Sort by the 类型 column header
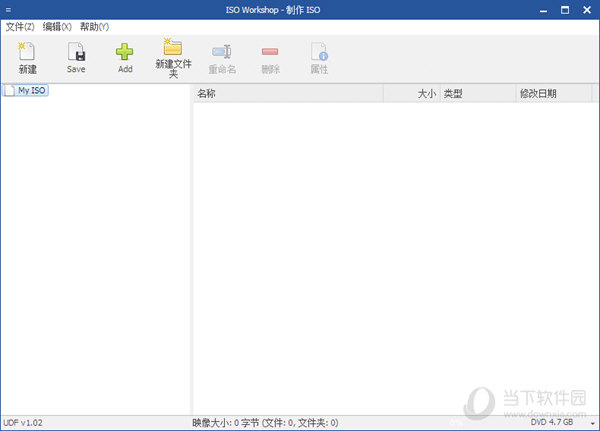The width and height of the screenshot is (600, 431). pos(478,93)
